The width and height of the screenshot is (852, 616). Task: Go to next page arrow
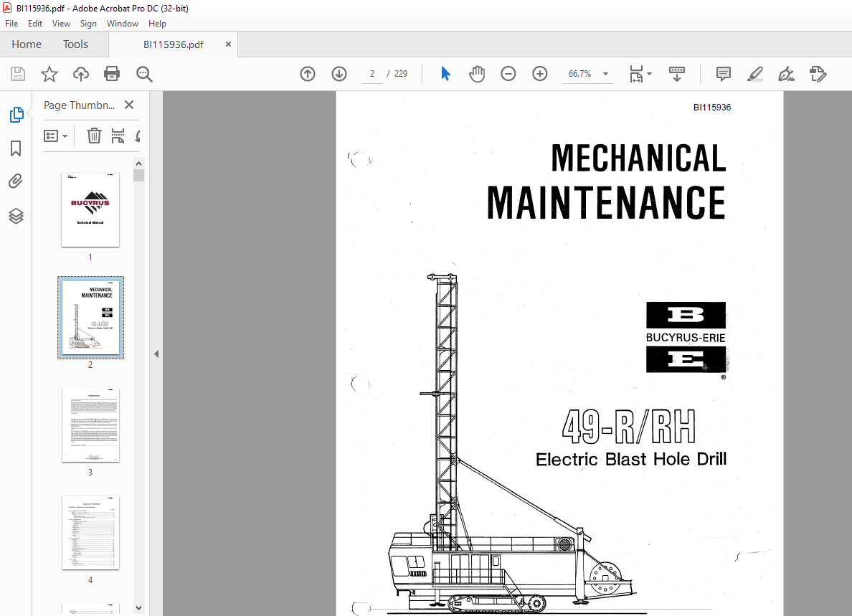tap(339, 74)
